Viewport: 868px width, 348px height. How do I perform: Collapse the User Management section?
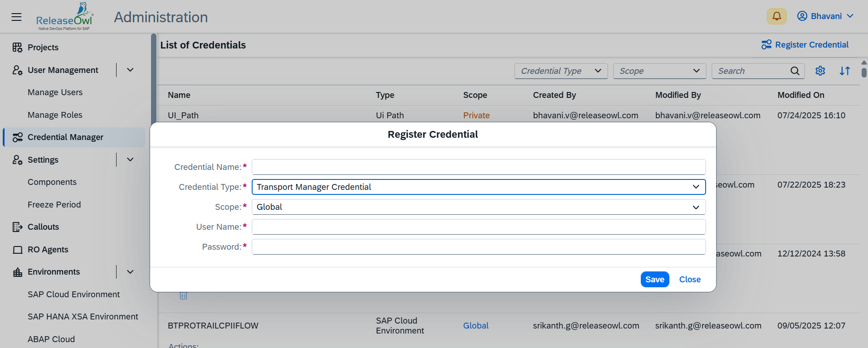tap(130, 70)
